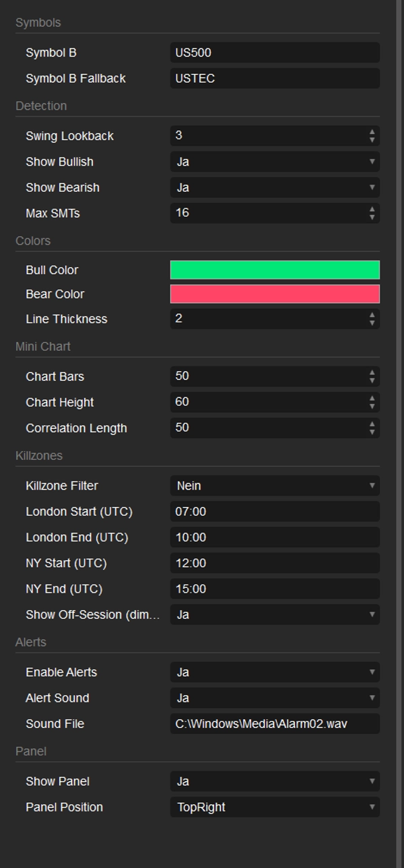Open the Show Bearish dropdown
This screenshot has height=868, width=404.
click(x=274, y=187)
